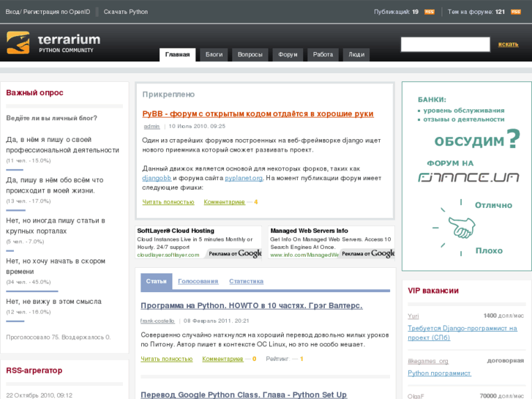Open the ikegames_org employer link
The width and height of the screenshot is (532, 399).
[x=428, y=361]
